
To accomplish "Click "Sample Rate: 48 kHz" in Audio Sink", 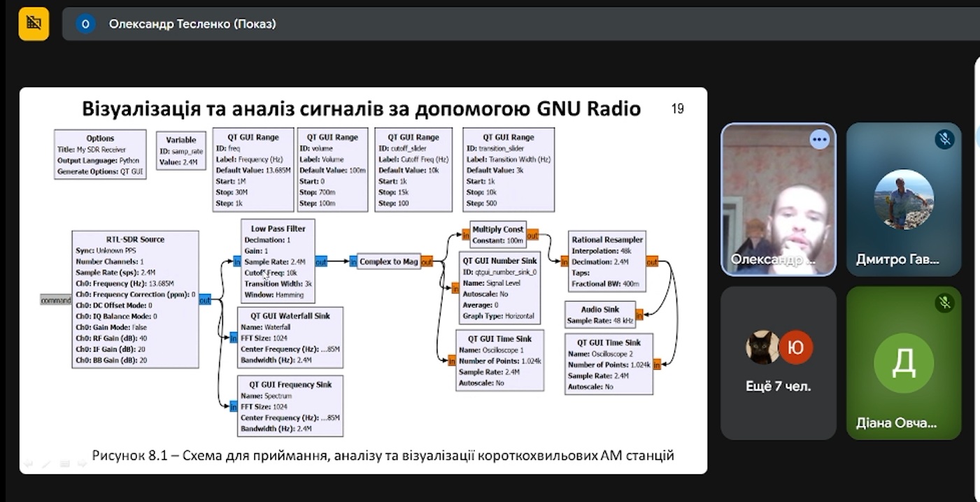I will [599, 320].
